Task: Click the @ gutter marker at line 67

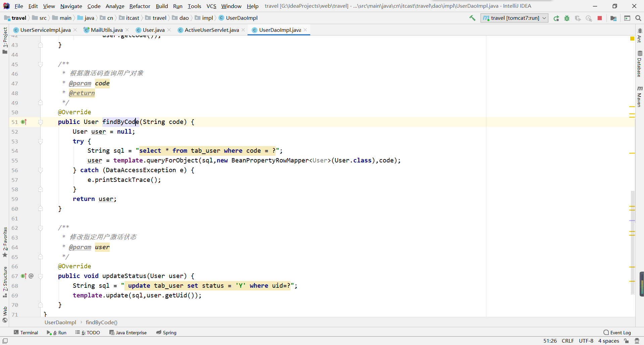Action: coord(31,276)
